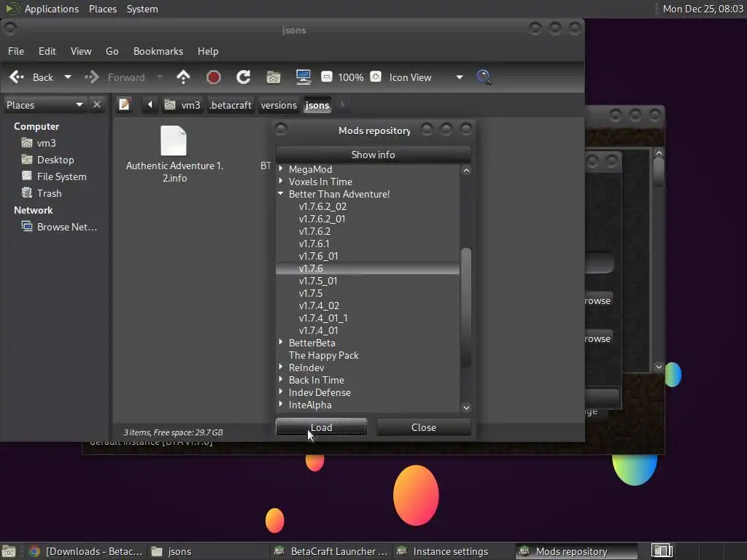Click the Load button
This screenshot has height=560, width=747.
click(x=321, y=427)
